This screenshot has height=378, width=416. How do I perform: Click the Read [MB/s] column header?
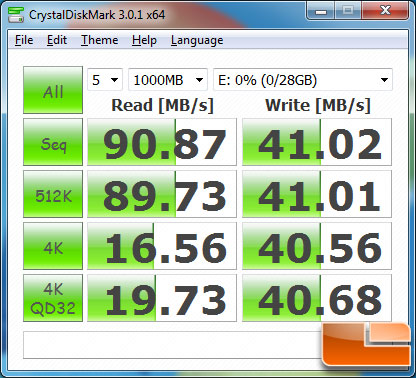[x=162, y=106]
